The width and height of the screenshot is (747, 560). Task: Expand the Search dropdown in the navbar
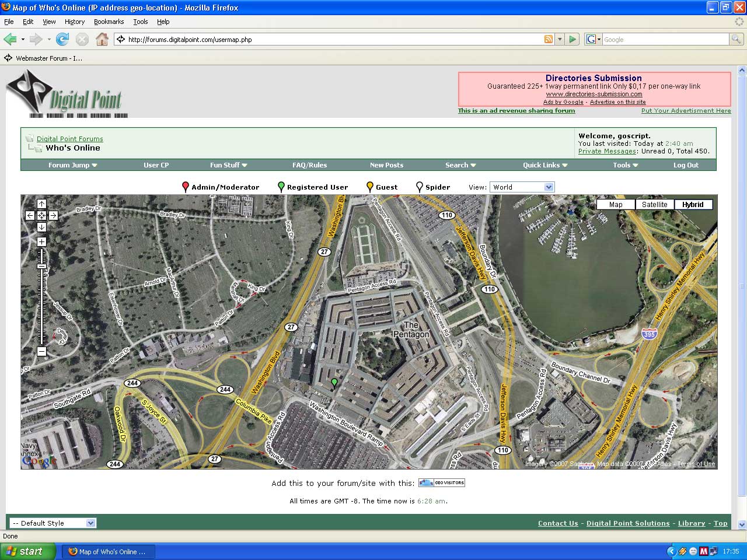click(460, 165)
